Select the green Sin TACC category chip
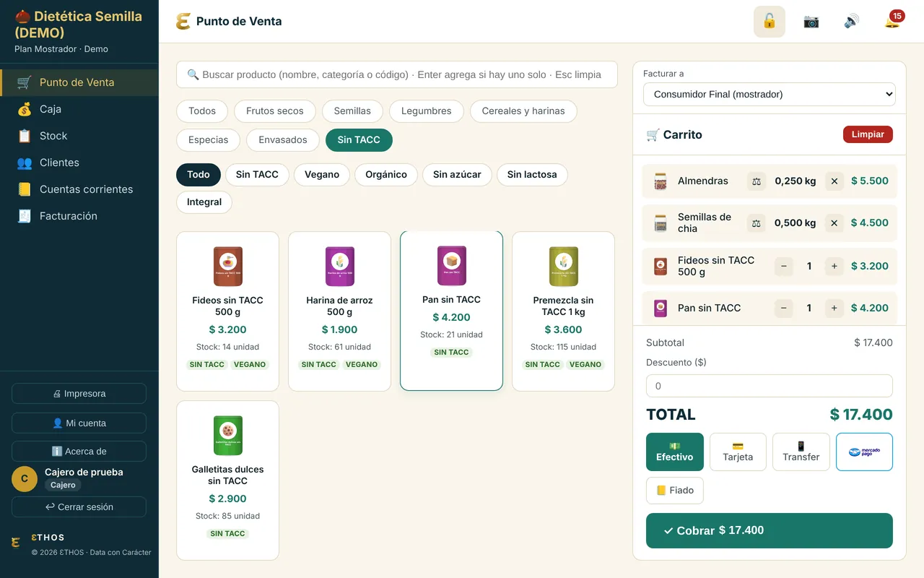Screen dimensions: 924x578 pos(359,140)
